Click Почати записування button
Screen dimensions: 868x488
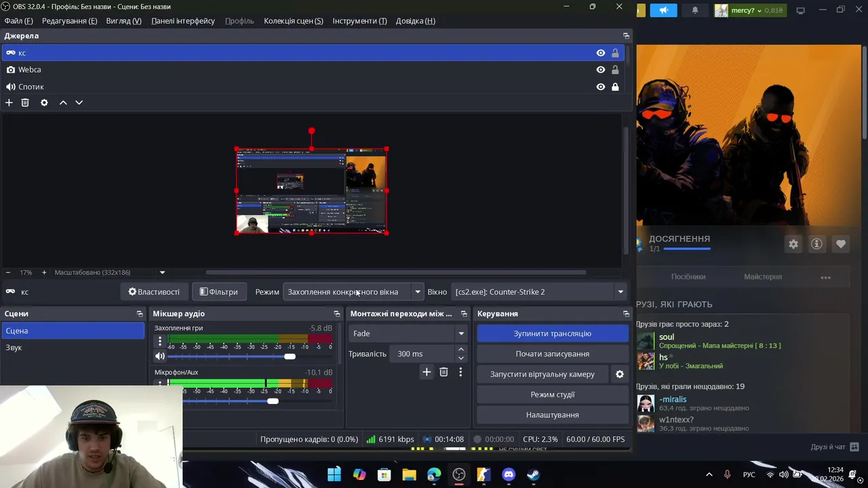pyautogui.click(x=553, y=354)
